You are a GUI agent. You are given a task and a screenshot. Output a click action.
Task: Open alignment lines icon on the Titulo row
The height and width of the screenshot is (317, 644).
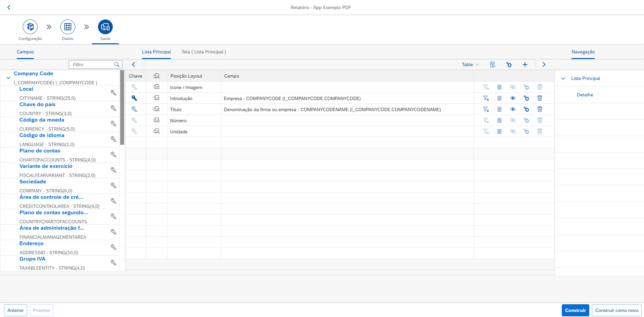499,109
